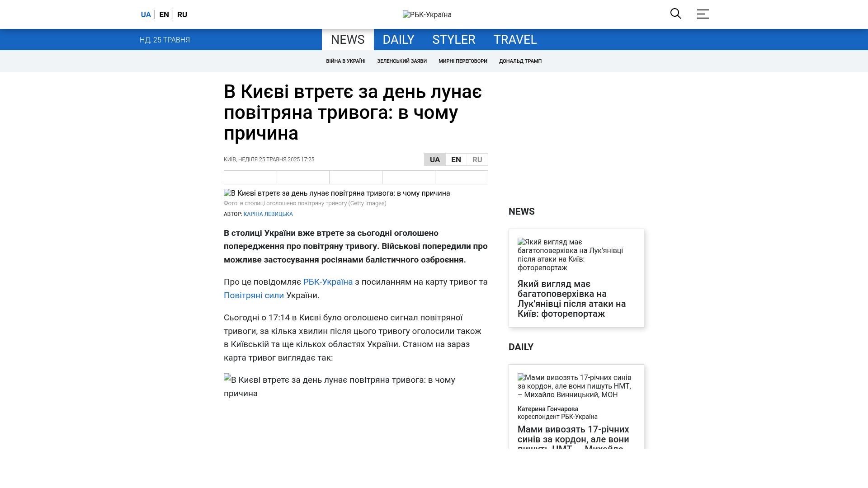Screen dimensions: 868x488
Task: Open topic Мирні переговори
Action: pyautogui.click(x=462, y=61)
